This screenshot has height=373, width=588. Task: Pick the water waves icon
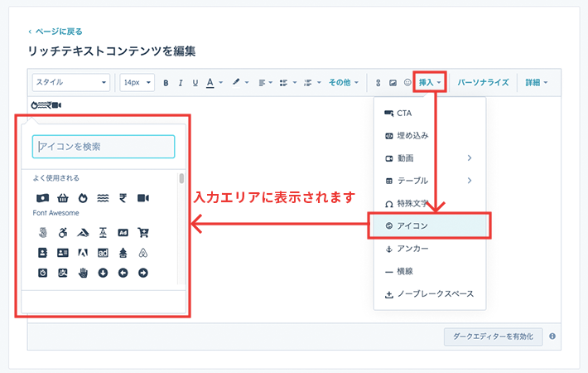[103, 198]
